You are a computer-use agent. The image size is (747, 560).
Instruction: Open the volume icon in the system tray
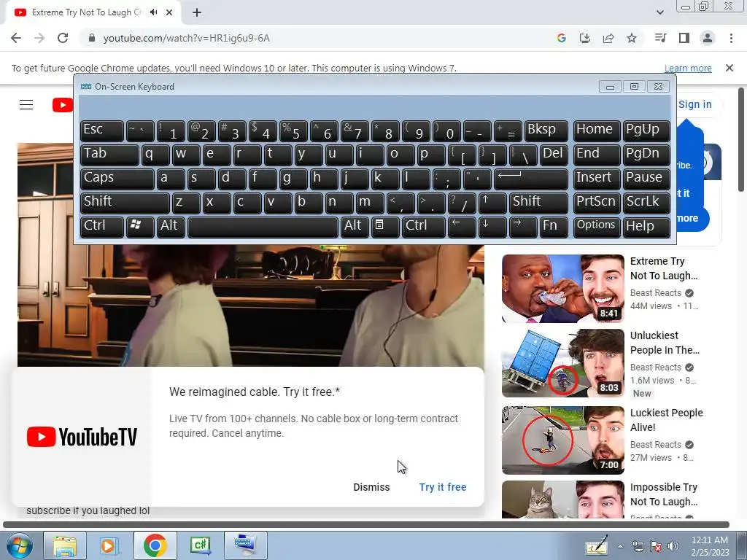673,546
